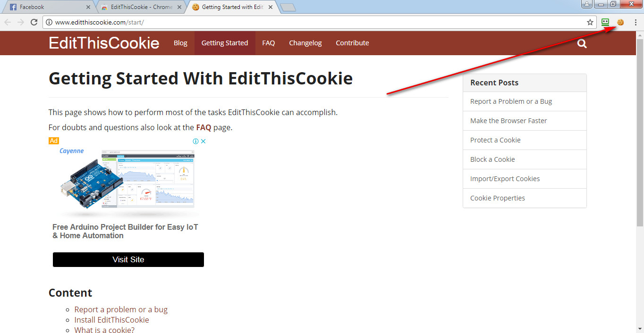Follow the FAQ link in the paragraph
Image resolution: width=644 pixels, height=333 pixels.
click(203, 127)
